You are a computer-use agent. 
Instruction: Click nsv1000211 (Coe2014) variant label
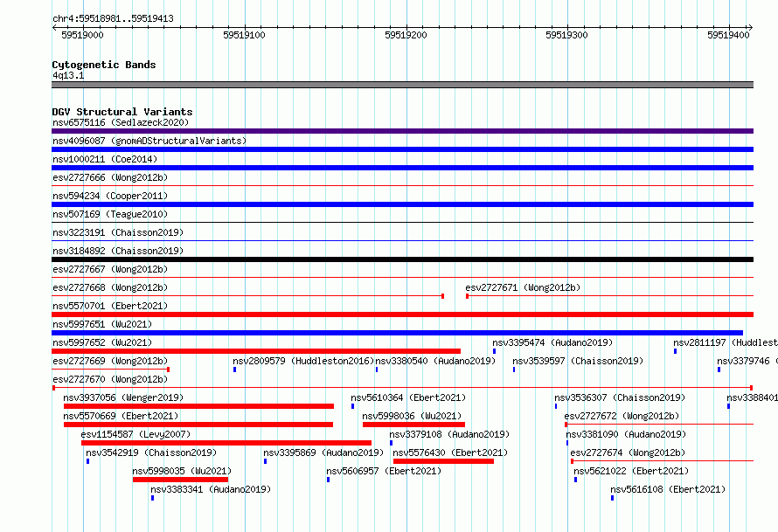[105, 159]
